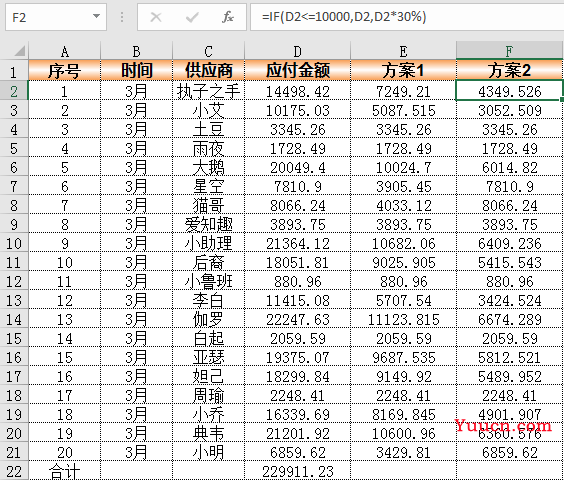
Task: Click the 应付金额 header cell
Action: point(297,70)
